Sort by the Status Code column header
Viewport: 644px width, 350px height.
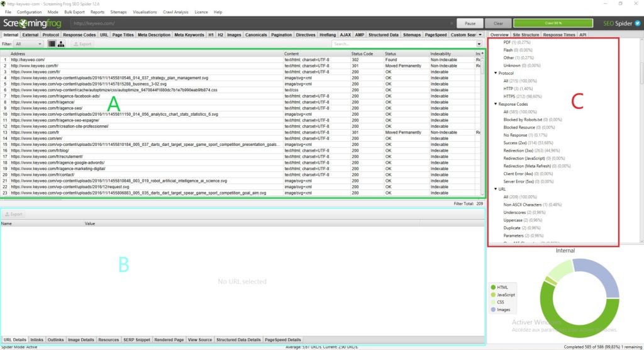[x=367, y=54]
